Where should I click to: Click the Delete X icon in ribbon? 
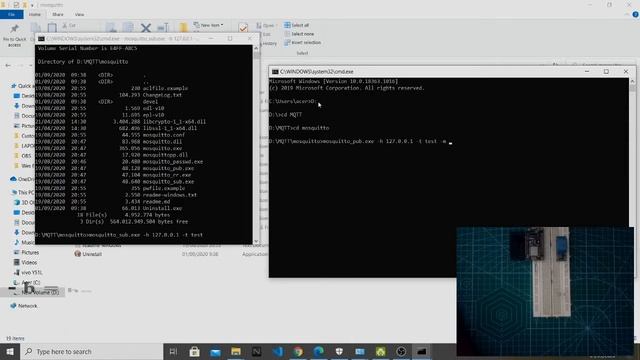146,28
